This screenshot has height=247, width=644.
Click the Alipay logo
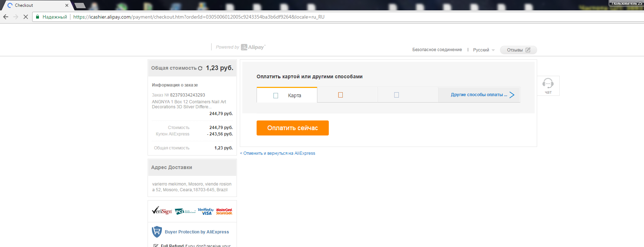click(x=253, y=47)
